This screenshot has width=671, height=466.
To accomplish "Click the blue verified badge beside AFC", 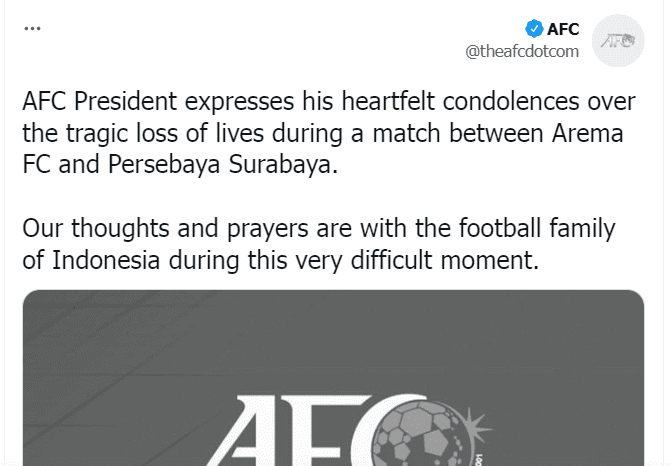I will (535, 29).
